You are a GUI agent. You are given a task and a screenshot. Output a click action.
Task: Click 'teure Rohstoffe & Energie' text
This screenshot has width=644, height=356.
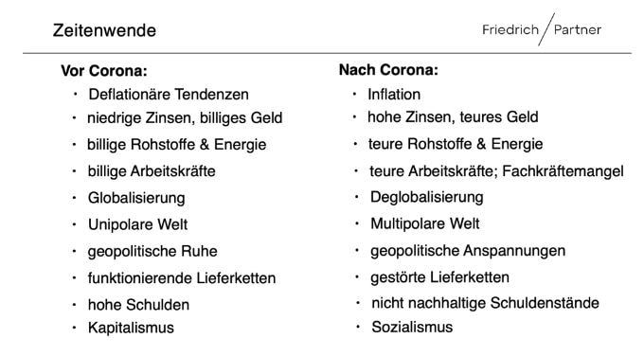tap(456, 144)
